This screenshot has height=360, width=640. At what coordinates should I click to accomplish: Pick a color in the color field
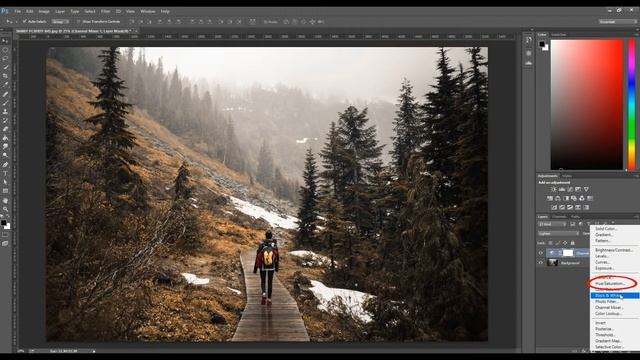tap(587, 104)
